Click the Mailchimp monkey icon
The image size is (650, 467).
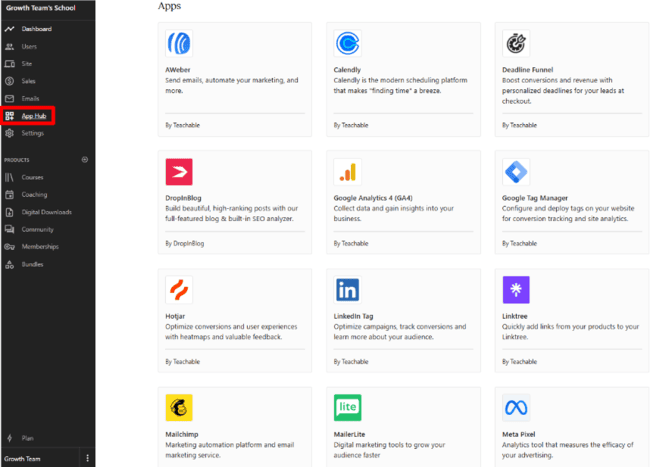(179, 408)
